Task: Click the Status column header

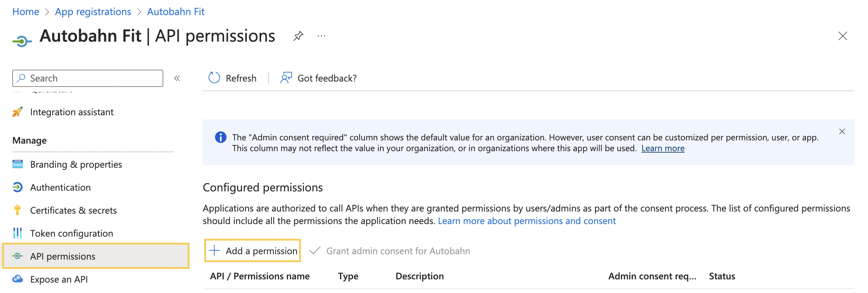Action: (x=722, y=276)
